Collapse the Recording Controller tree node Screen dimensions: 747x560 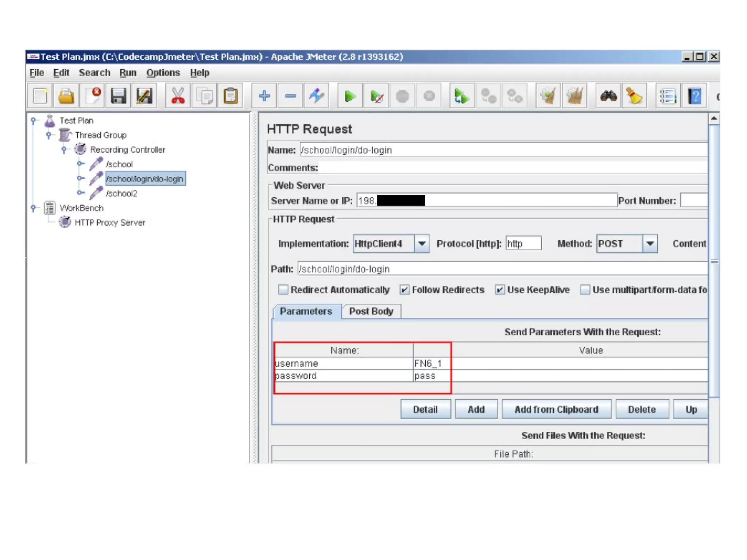coord(64,149)
